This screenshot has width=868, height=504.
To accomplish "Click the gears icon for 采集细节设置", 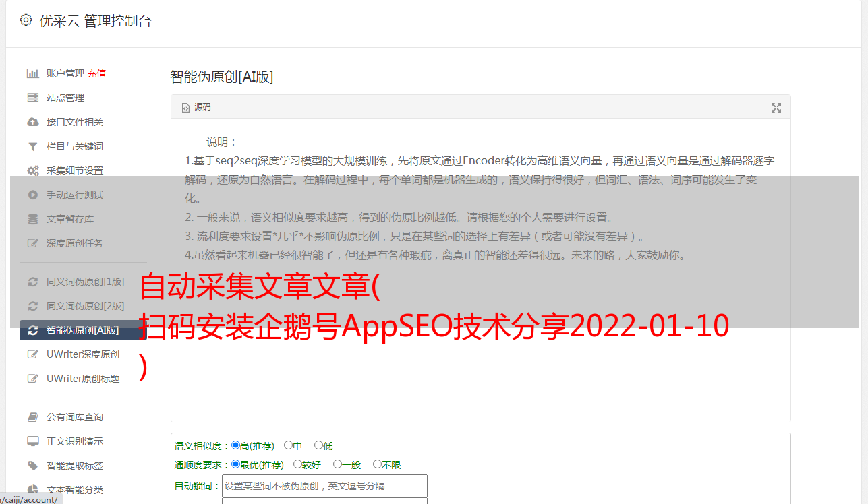I will pyautogui.click(x=32, y=170).
